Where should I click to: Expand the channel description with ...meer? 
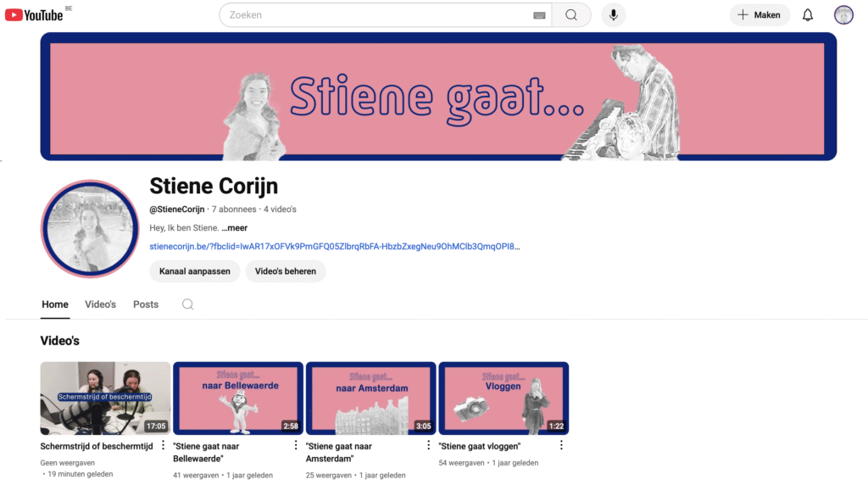(235, 228)
